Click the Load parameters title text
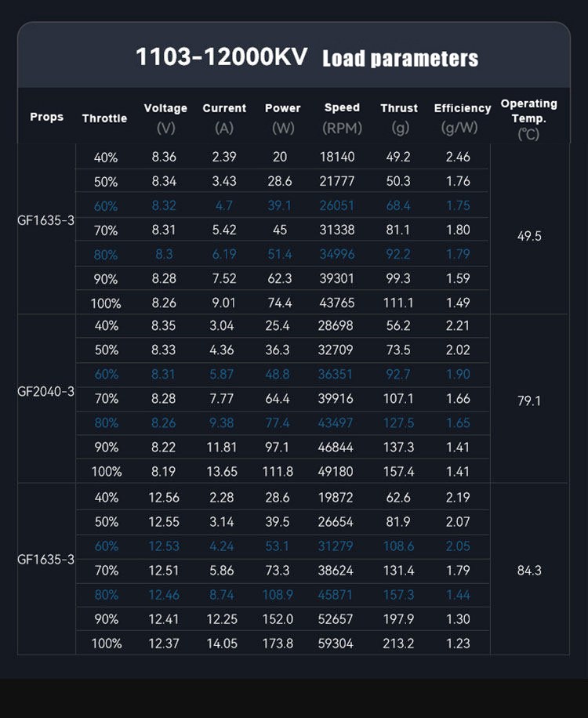Viewport: 588px width, 718px height. [400, 59]
